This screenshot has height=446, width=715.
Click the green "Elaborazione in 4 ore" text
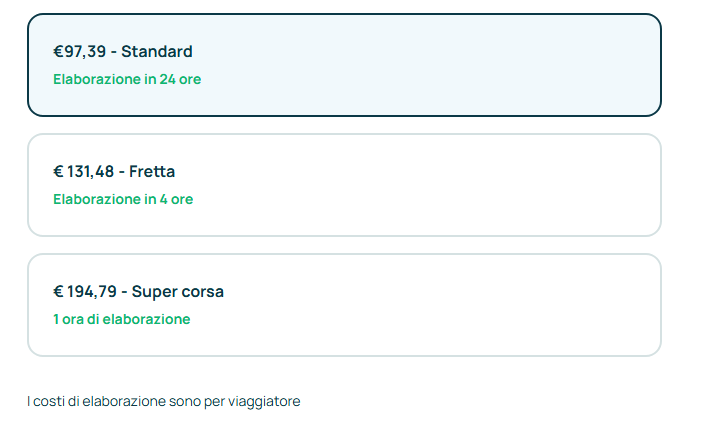123,199
